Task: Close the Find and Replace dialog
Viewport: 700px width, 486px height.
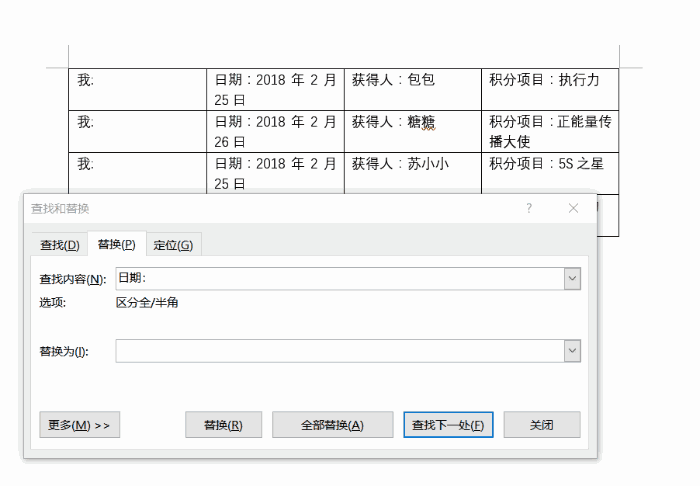Action: point(573,208)
